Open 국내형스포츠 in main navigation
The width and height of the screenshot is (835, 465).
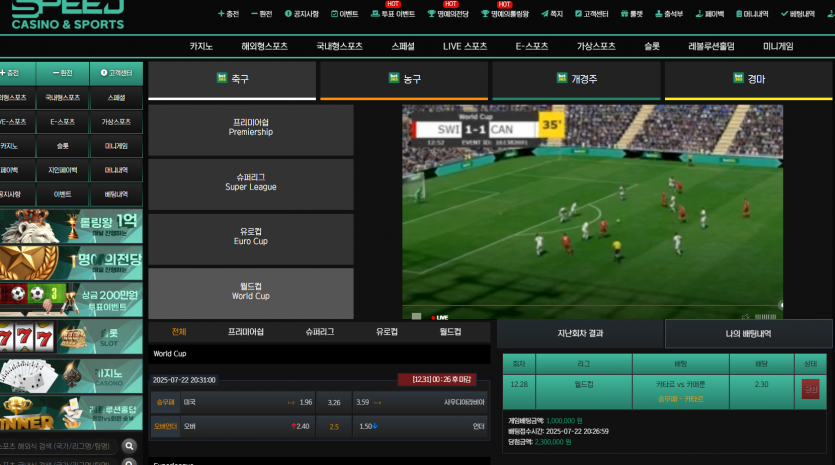(340, 46)
